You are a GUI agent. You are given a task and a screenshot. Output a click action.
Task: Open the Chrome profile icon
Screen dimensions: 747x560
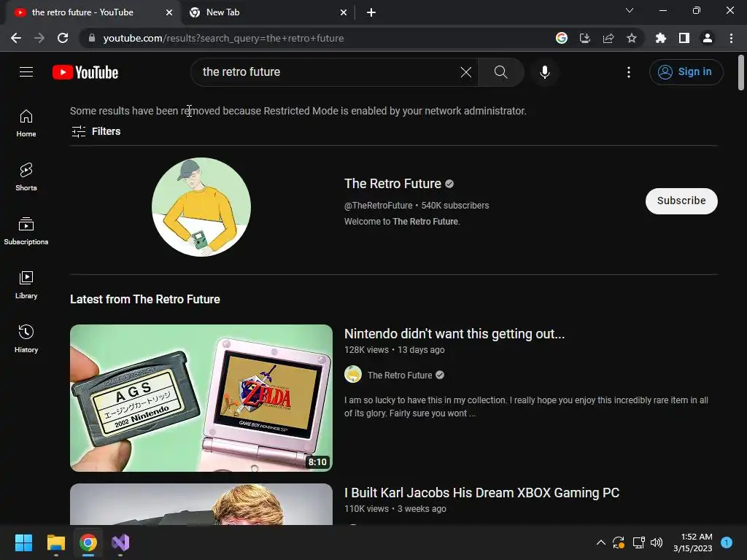pyautogui.click(x=708, y=38)
